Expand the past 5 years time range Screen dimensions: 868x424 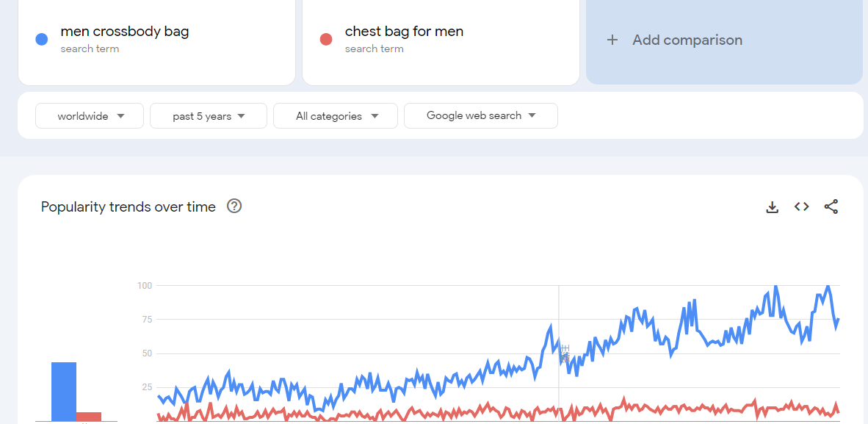pyautogui.click(x=209, y=116)
